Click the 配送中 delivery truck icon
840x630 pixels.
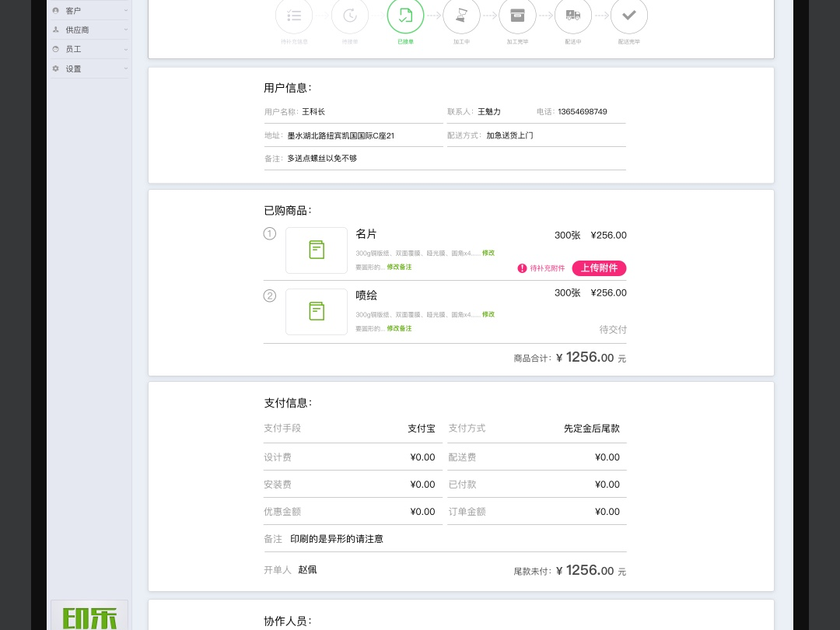pos(573,15)
